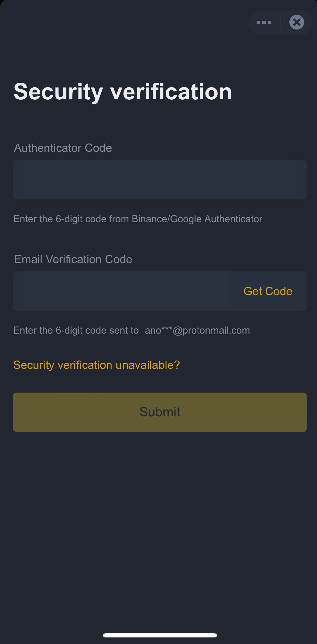Open the three-dot more options menu
317x644 pixels.
[264, 22]
